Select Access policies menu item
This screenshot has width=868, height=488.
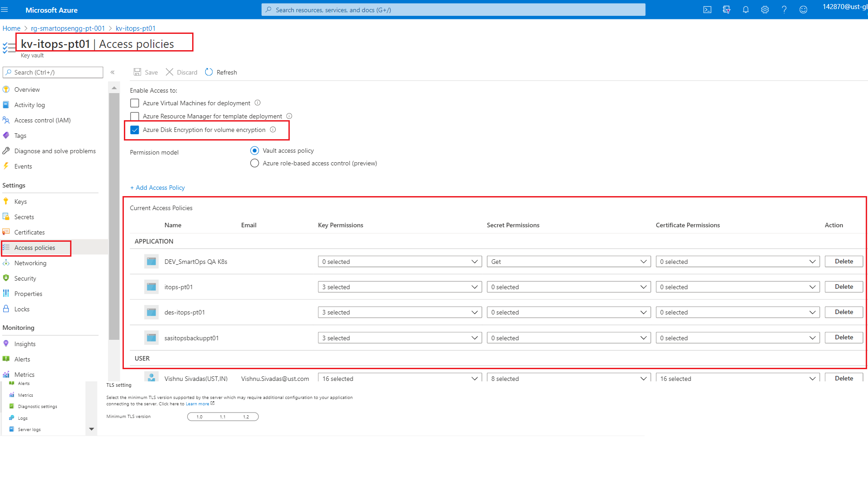[x=34, y=248]
